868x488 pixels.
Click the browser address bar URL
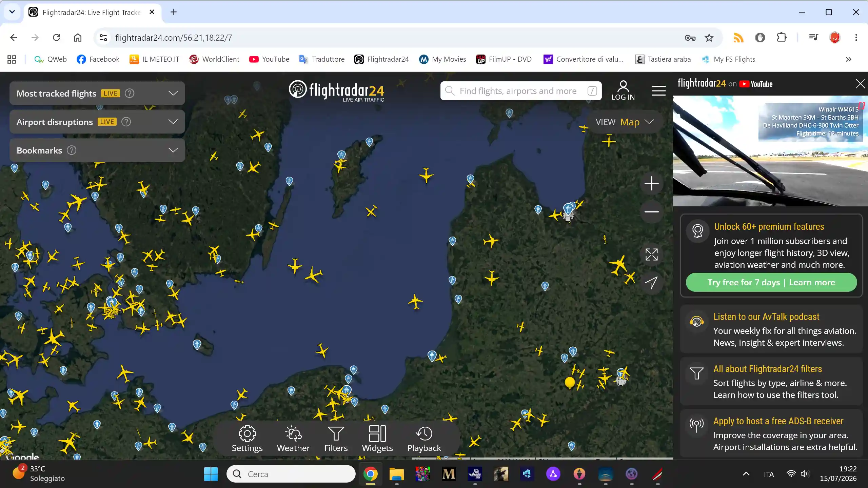coord(174,38)
